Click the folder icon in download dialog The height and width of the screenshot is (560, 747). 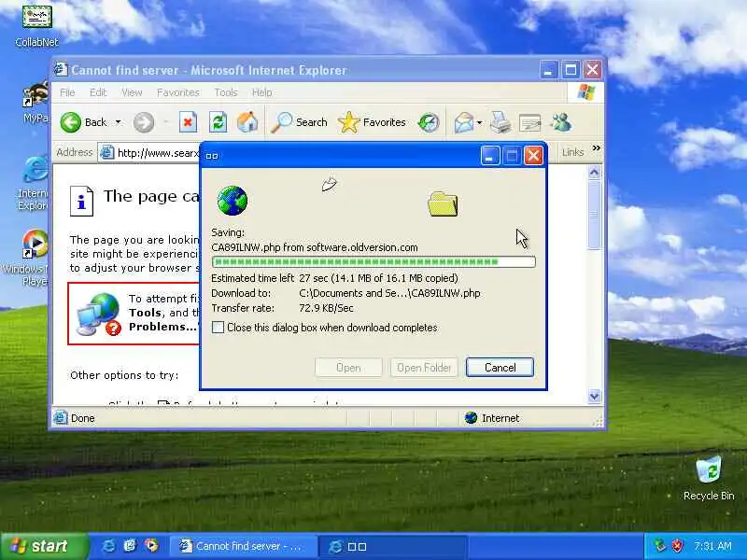(x=443, y=203)
